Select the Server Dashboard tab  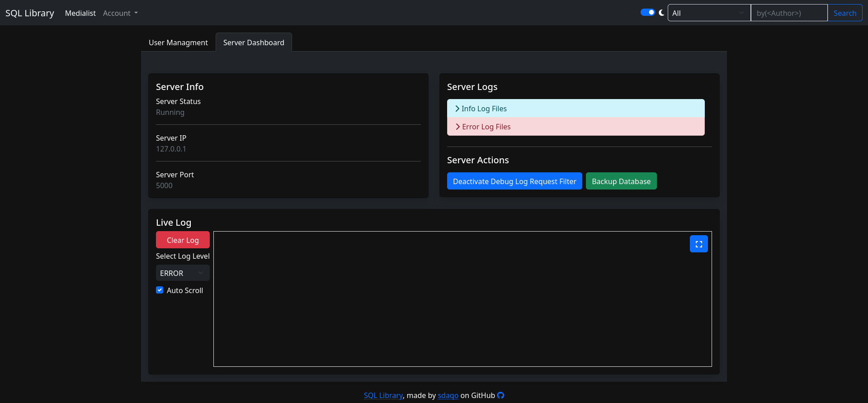coord(254,43)
